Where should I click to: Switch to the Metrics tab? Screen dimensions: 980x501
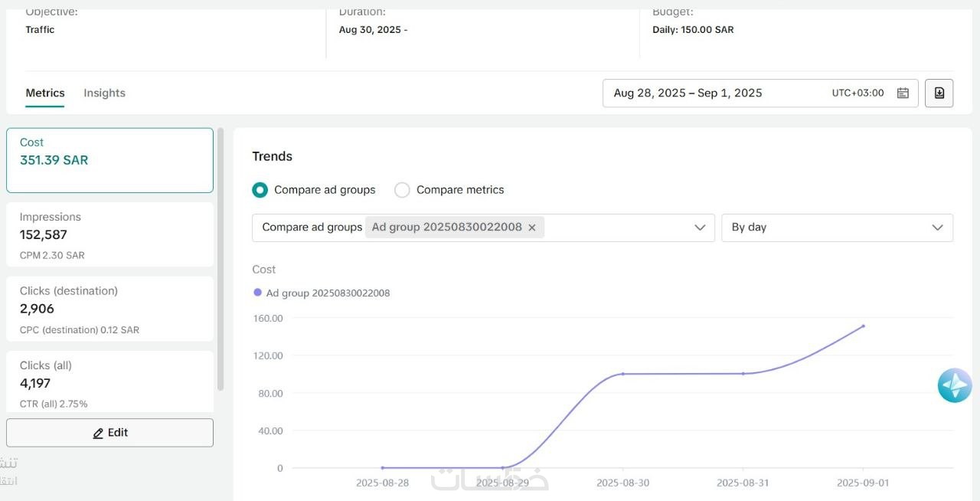coord(45,93)
